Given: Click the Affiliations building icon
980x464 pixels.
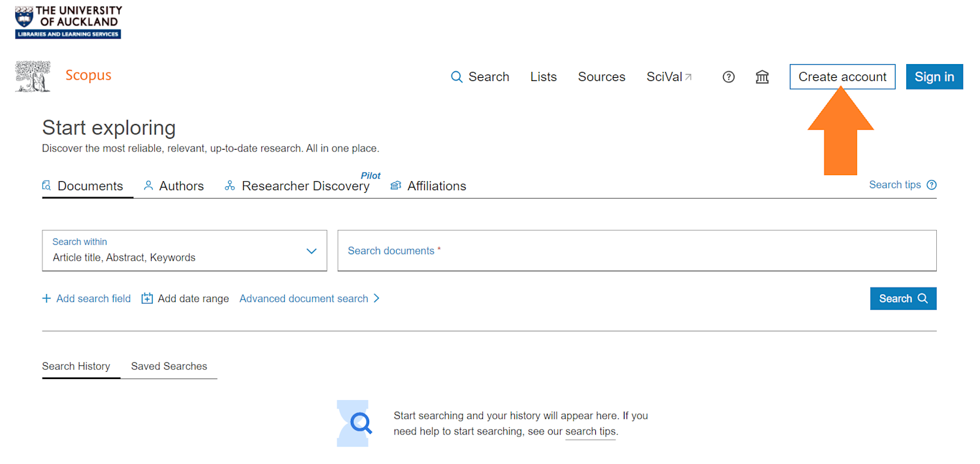Looking at the screenshot, I should pos(395,186).
